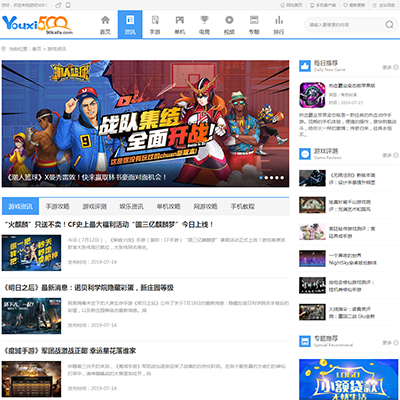Image resolution: width=400 pixels, height=400 pixels.
Task: Click the search input field
Action: click(x=345, y=25)
